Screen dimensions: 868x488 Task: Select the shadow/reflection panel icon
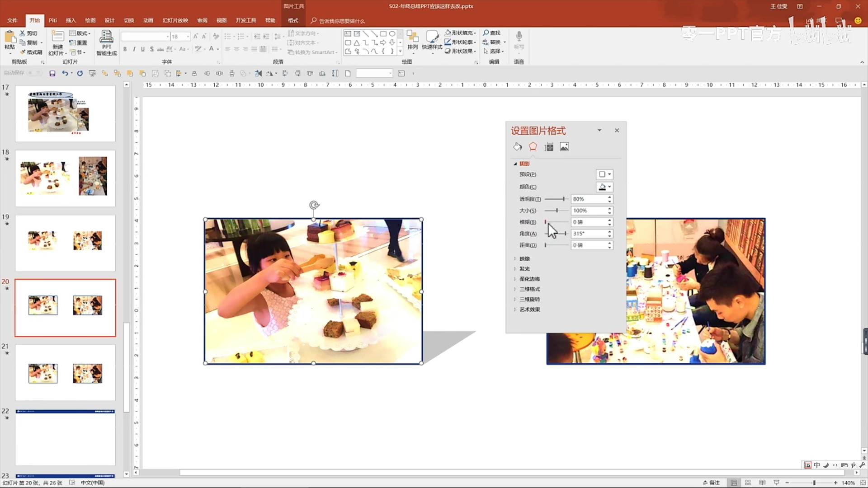pos(533,146)
